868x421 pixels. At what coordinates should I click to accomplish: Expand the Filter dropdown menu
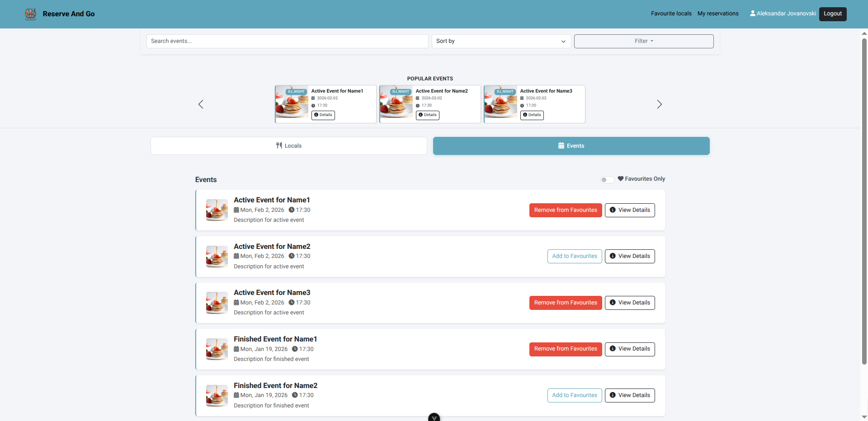pos(644,41)
